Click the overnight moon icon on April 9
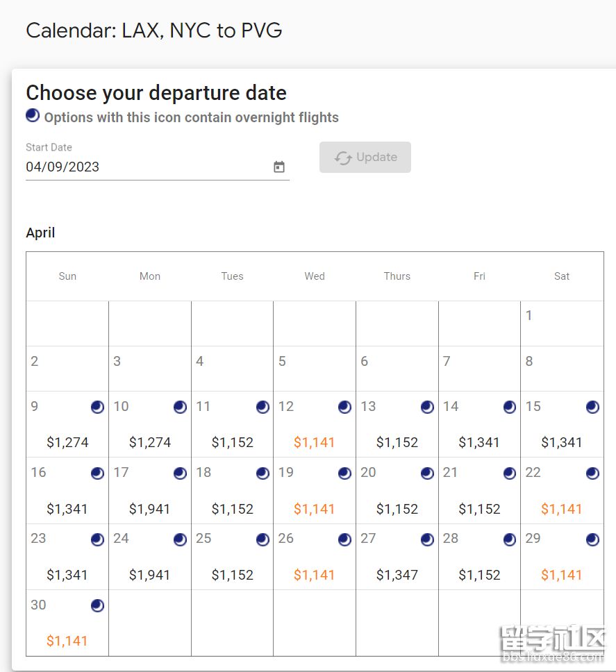This screenshot has height=672, width=616. 98,407
